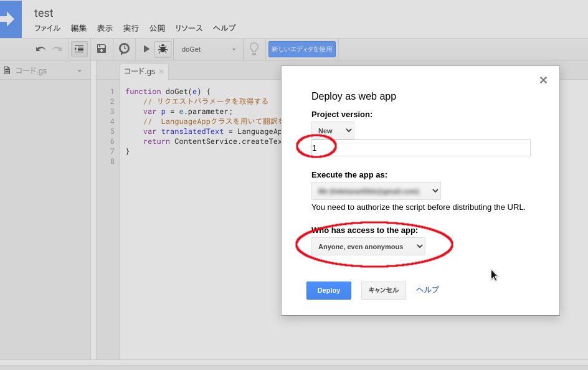Click the version description field containing 1
The image size is (588, 370).
tap(420, 148)
